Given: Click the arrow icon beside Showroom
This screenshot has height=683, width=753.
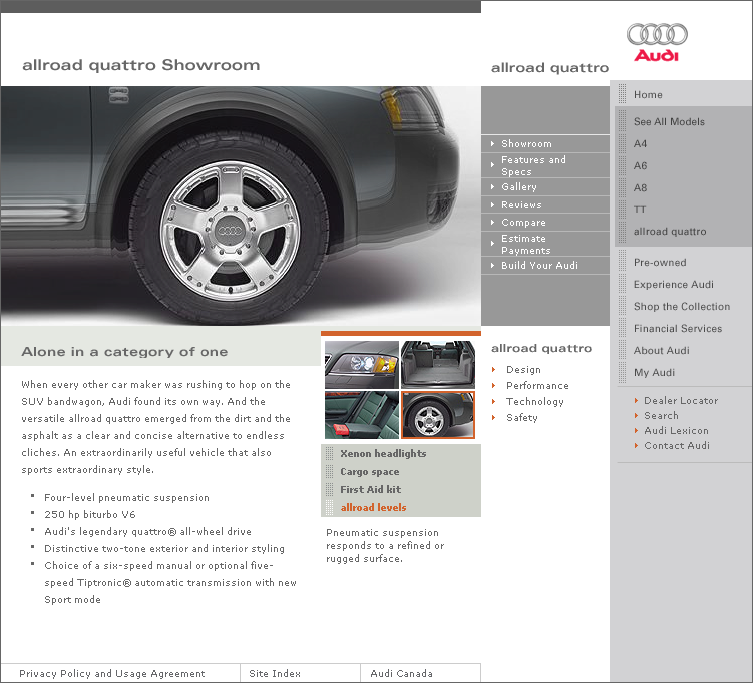Looking at the screenshot, I should click(x=492, y=144).
